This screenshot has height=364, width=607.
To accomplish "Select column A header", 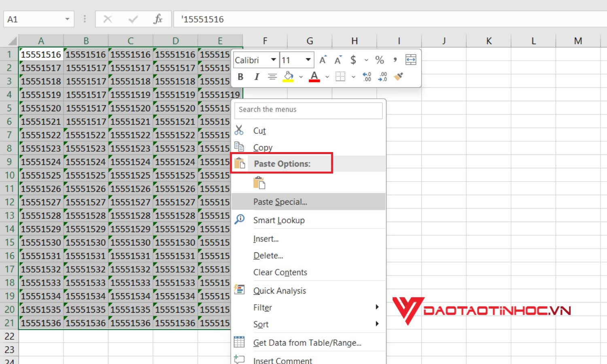I will pos(41,41).
